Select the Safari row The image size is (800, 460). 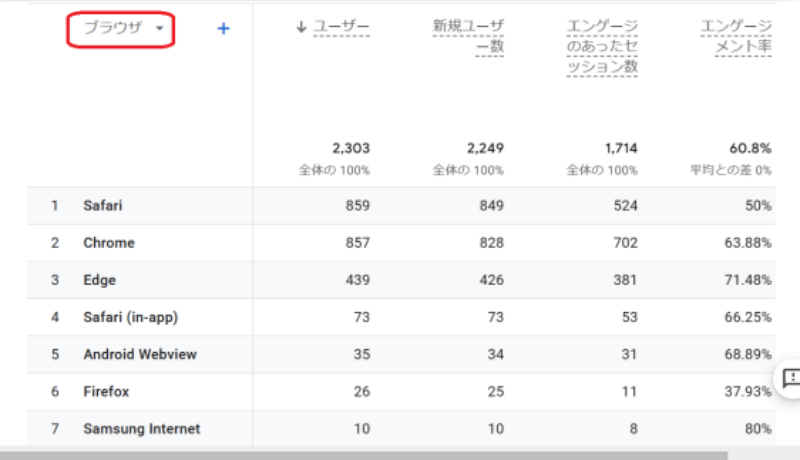[401, 206]
